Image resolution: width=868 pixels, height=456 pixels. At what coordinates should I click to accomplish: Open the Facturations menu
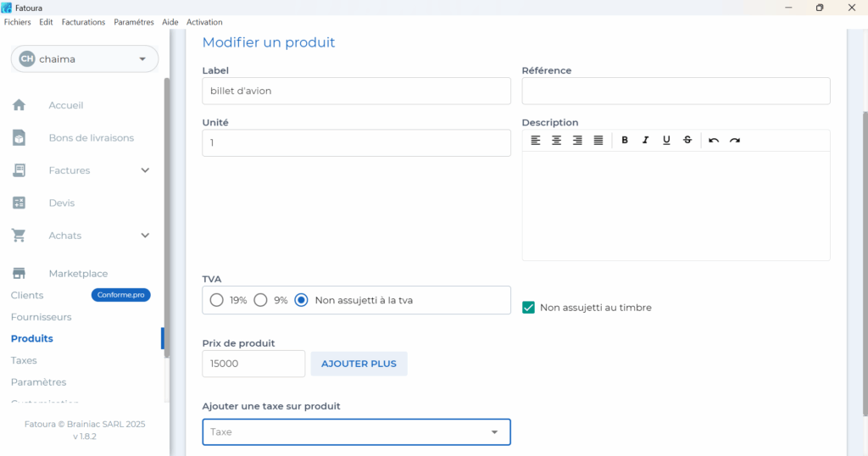pos(84,22)
